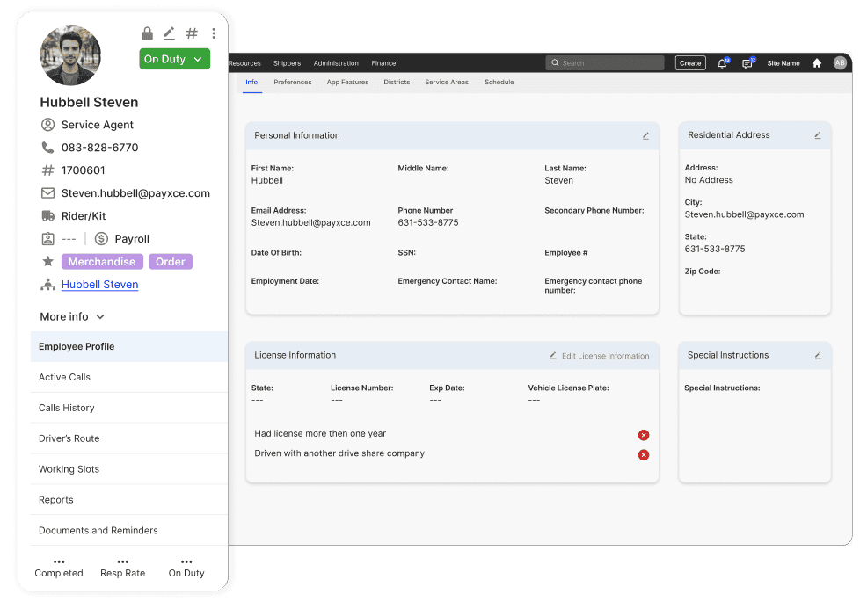Click the Order tag

click(171, 261)
